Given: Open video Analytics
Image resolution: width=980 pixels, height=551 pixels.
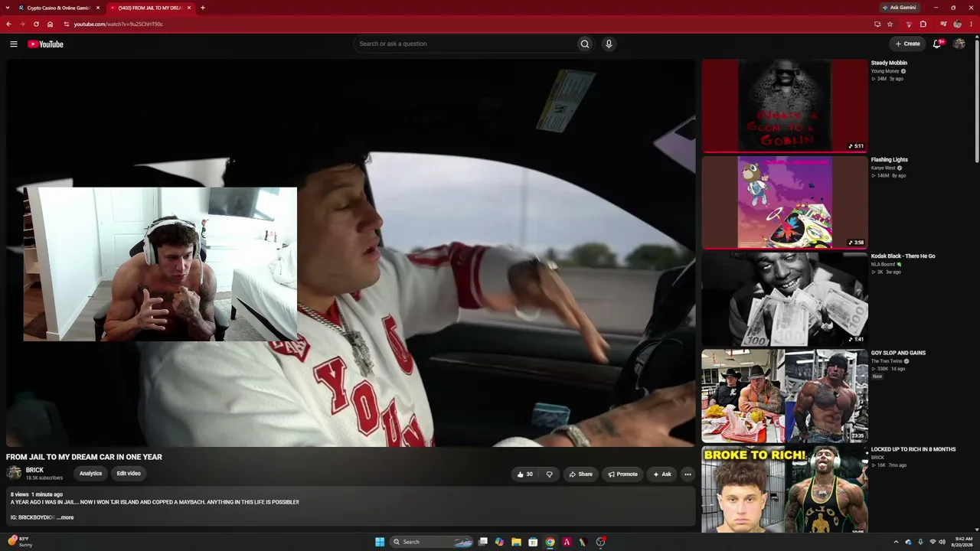Looking at the screenshot, I should 90,474.
